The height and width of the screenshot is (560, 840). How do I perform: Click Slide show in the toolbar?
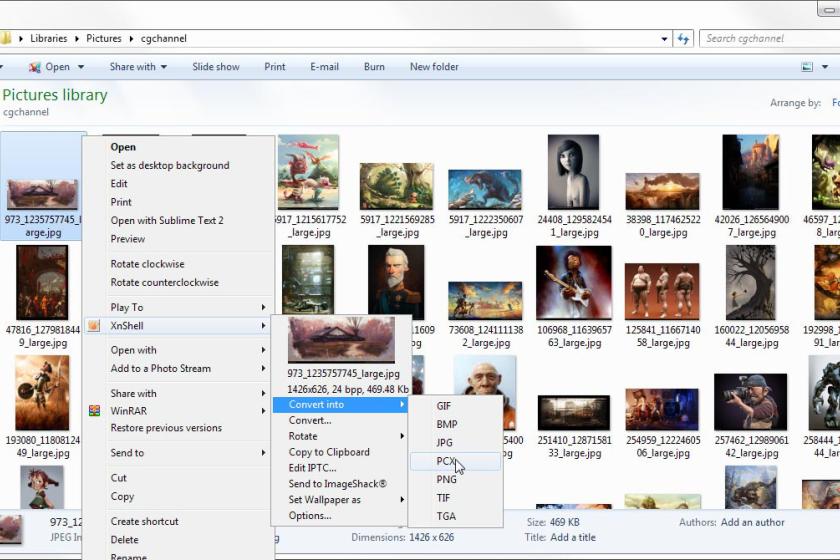click(216, 67)
